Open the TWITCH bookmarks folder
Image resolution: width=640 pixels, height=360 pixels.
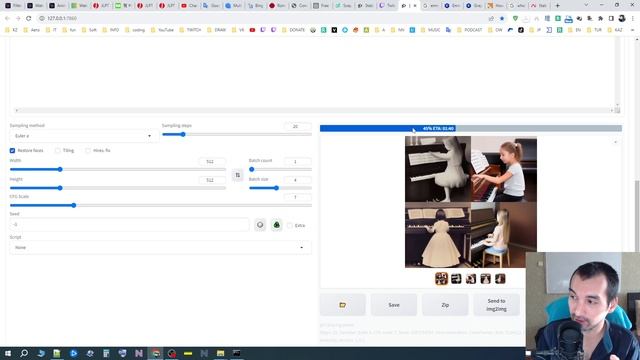pos(191,30)
